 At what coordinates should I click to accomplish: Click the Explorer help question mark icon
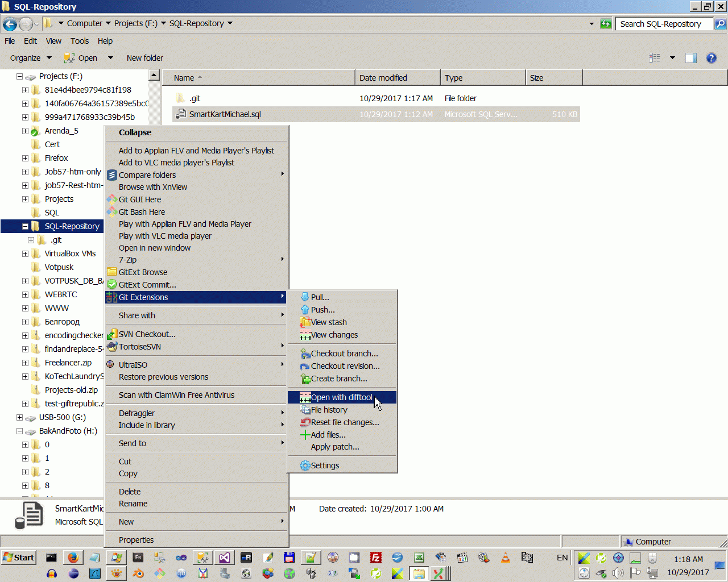[711, 58]
